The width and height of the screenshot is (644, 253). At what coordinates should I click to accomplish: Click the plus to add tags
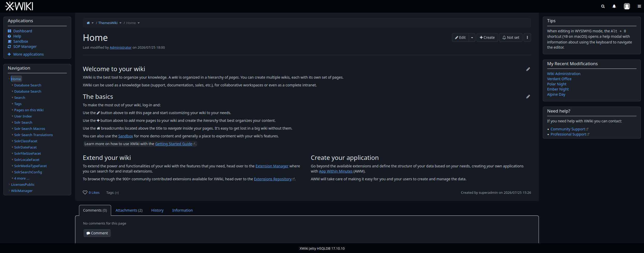(117, 193)
